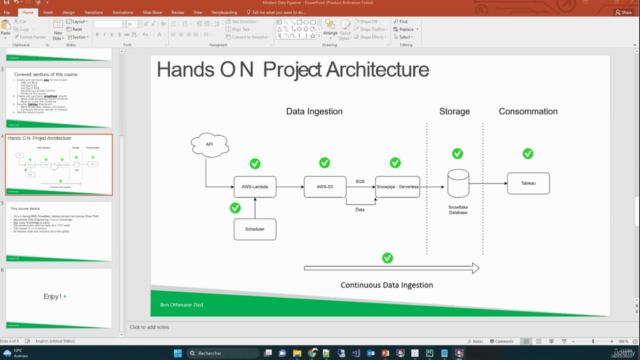Open Chrome from the taskbar
The width and height of the screenshot is (640, 360).
[x=312, y=353]
